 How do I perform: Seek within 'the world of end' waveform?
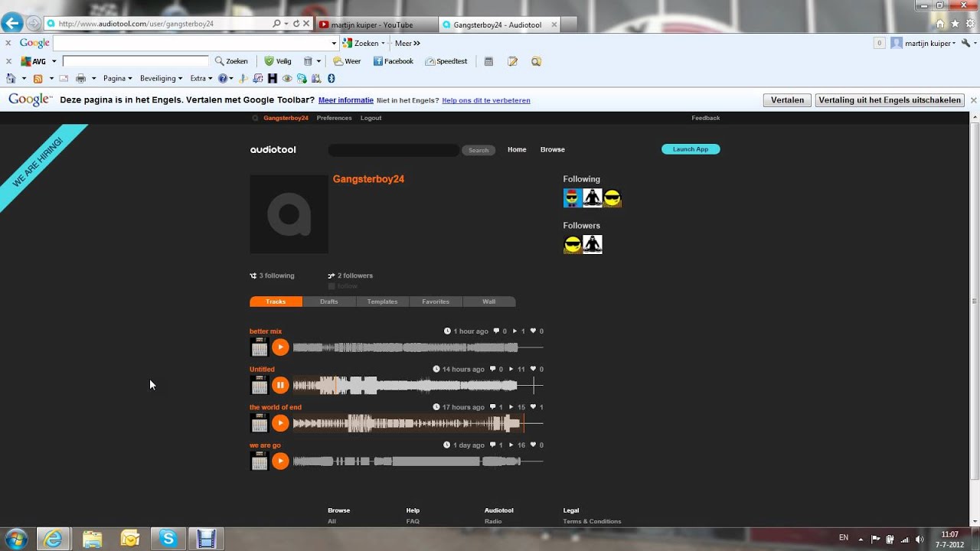[x=418, y=423]
